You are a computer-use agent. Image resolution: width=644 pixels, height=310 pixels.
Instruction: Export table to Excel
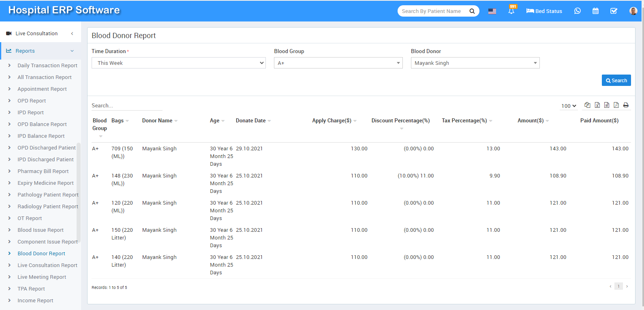point(597,105)
